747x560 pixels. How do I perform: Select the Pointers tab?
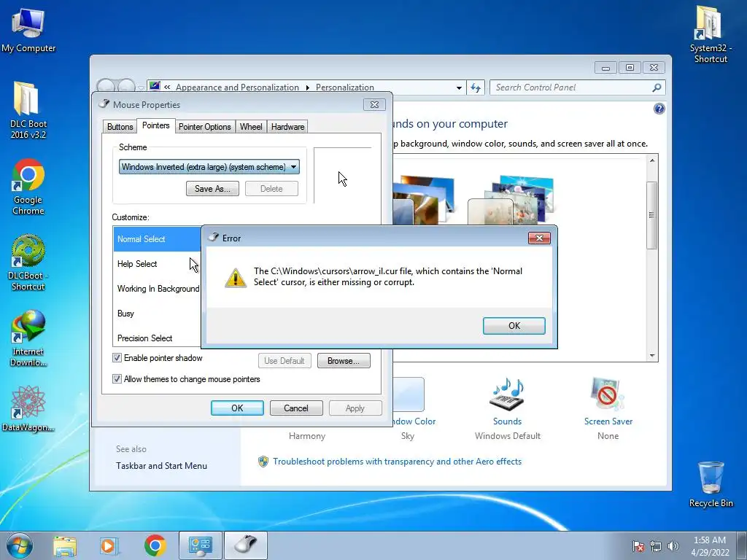[156, 125]
